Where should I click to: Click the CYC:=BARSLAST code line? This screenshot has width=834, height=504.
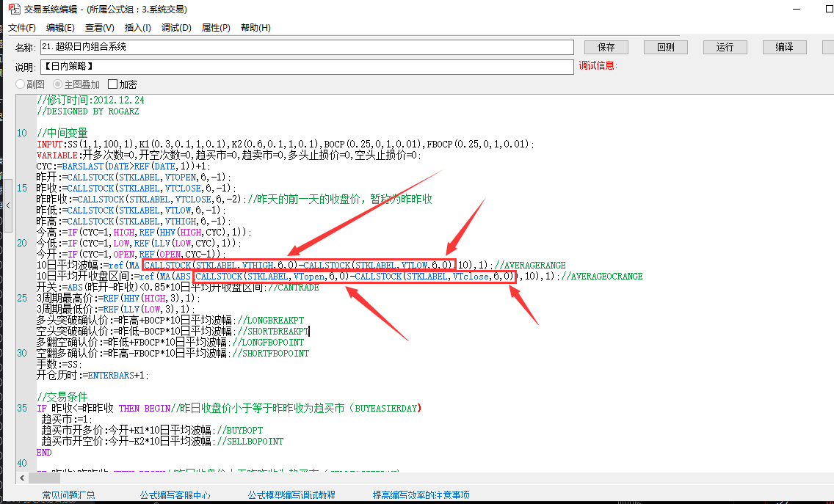[124, 167]
